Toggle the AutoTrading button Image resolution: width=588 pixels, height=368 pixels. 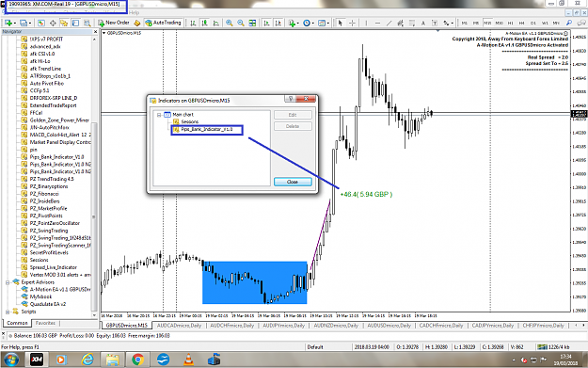click(163, 23)
